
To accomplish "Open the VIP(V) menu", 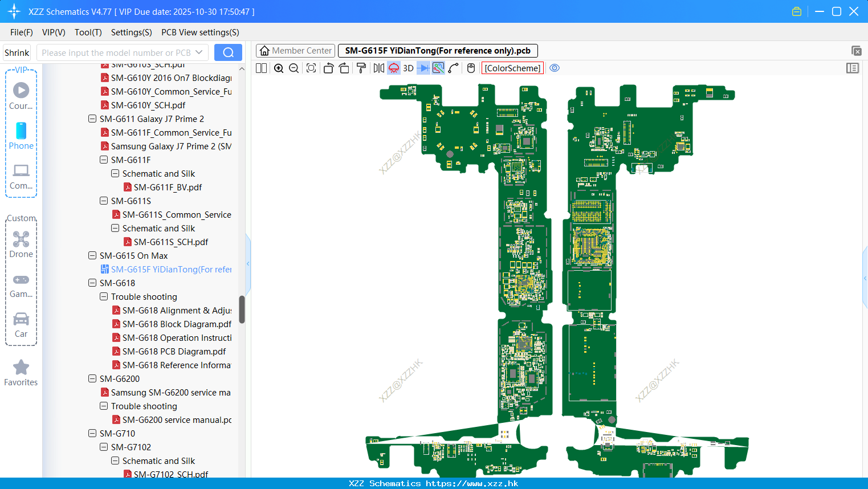I will (x=54, y=32).
